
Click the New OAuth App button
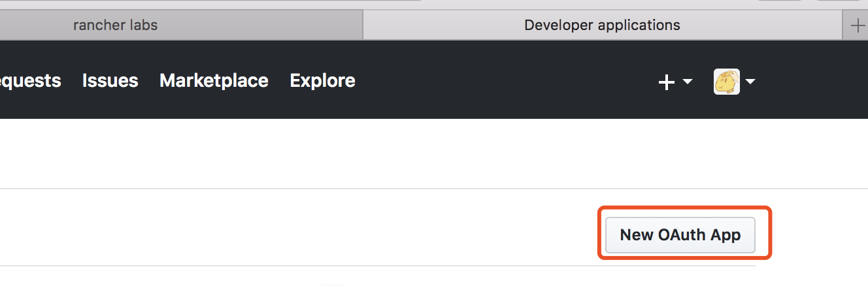(x=680, y=235)
